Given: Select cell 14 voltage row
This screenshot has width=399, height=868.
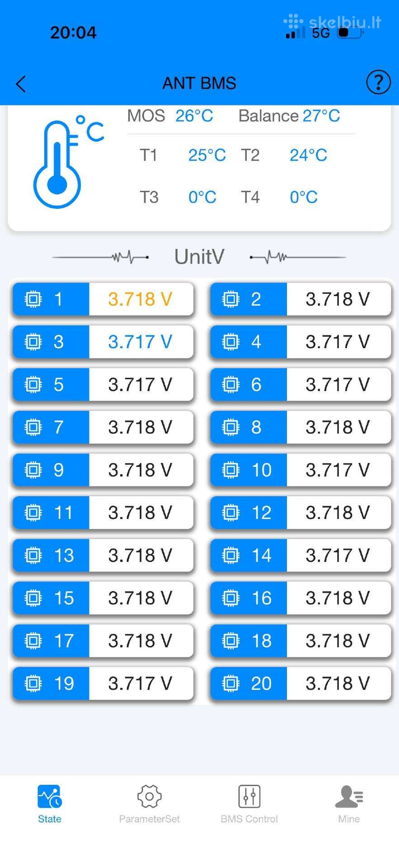Looking at the screenshot, I should point(300,555).
